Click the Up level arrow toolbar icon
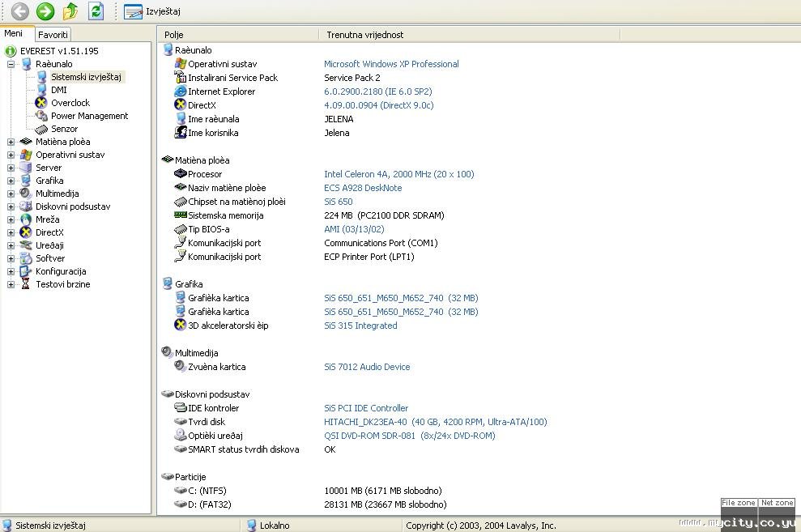801x532 pixels. 70,11
